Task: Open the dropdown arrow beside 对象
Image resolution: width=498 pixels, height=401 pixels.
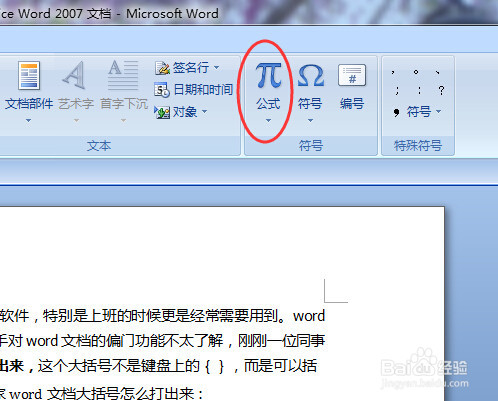Action: tap(205, 112)
